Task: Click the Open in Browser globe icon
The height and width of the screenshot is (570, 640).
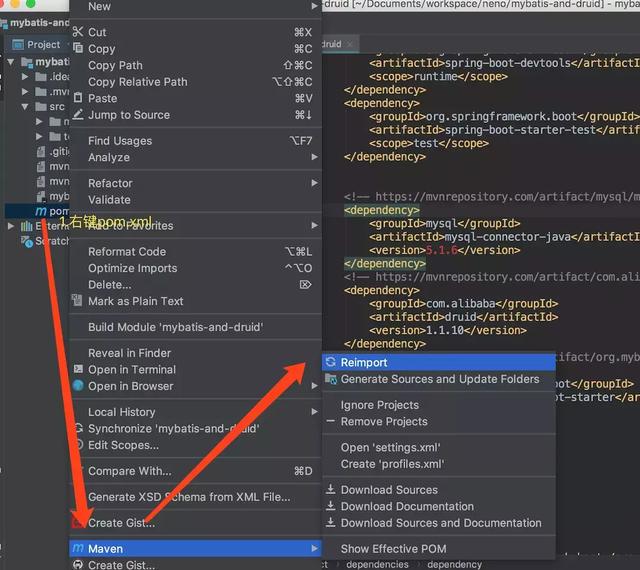Action: pyautogui.click(x=78, y=385)
